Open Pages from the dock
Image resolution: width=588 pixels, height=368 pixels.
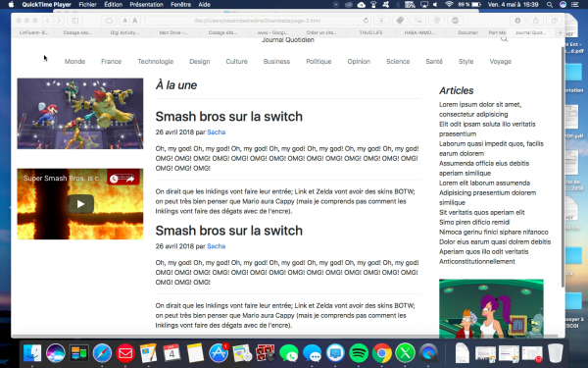149,353
